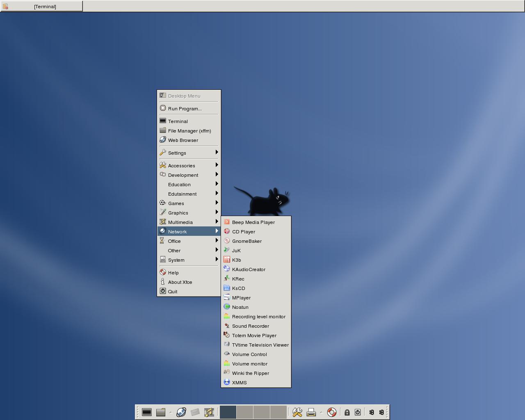The image size is (525, 420).
Task: Start the Noatun media player
Action: pos(256,307)
